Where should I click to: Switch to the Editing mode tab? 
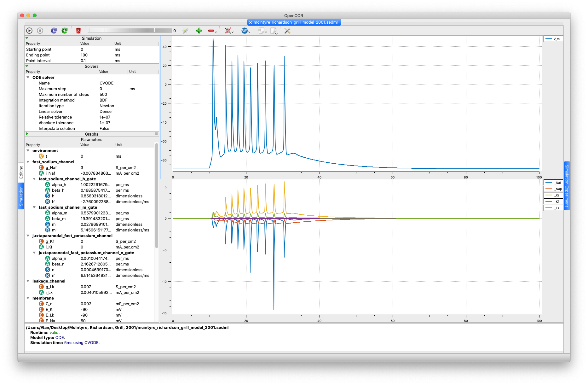tap(21, 172)
